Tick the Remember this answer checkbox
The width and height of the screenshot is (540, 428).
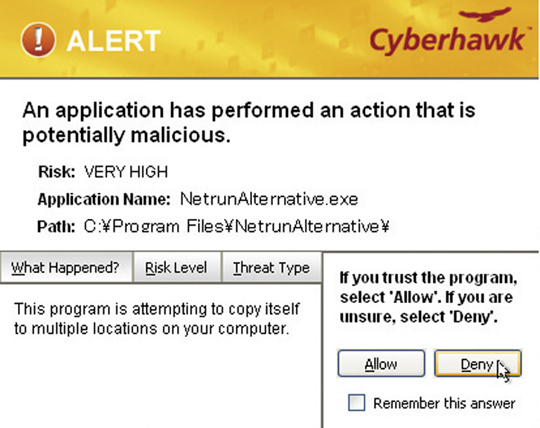click(x=356, y=403)
